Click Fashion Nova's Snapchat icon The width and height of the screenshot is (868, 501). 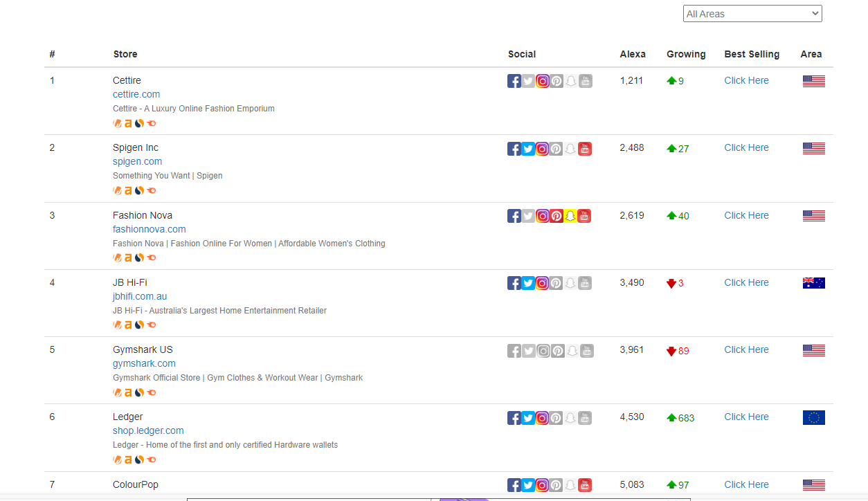point(570,216)
